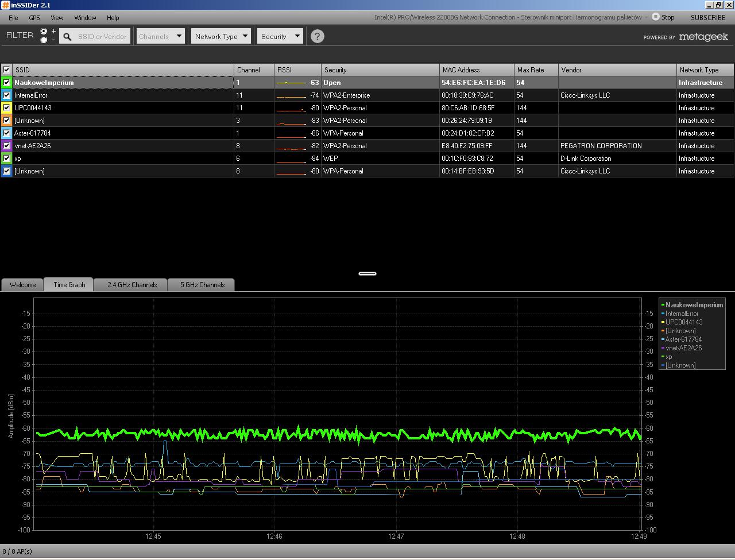This screenshot has width=735, height=560.
Task: Click the inSSIDer app icon in title bar
Action: pyautogui.click(x=6, y=5)
